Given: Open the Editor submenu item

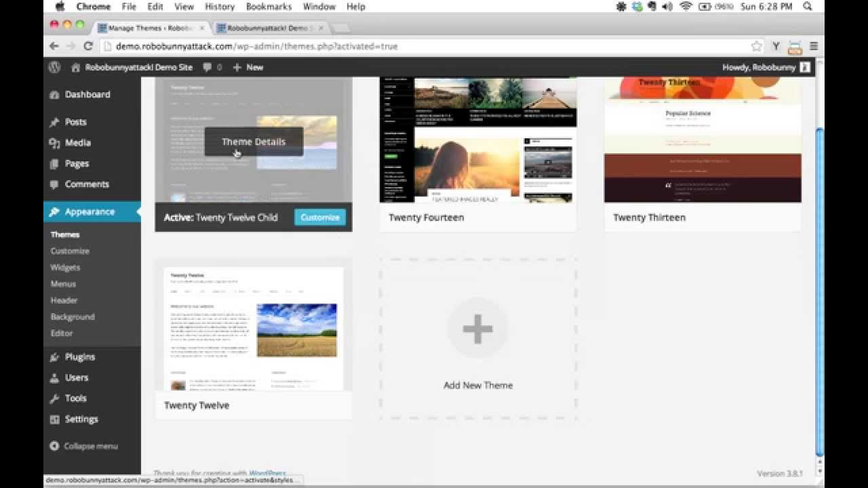Looking at the screenshot, I should tap(62, 333).
